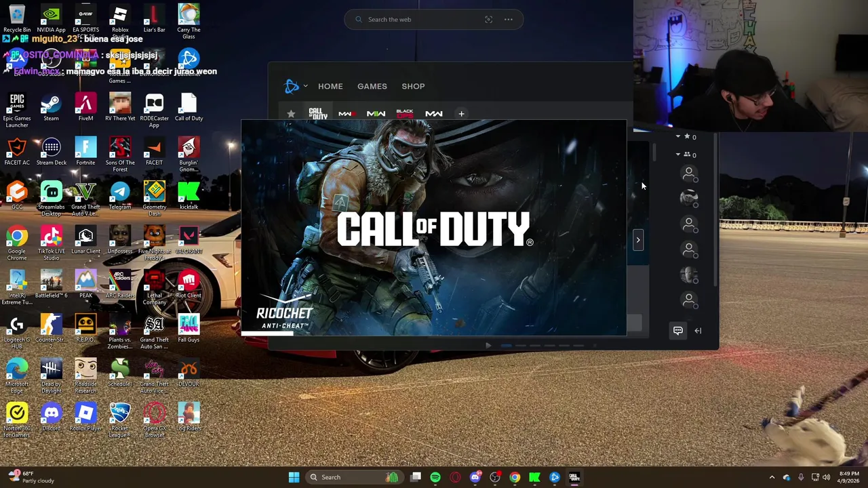Open favorites star in Battle.net game bar
Viewport: 868px width, 488px height.
[292, 114]
